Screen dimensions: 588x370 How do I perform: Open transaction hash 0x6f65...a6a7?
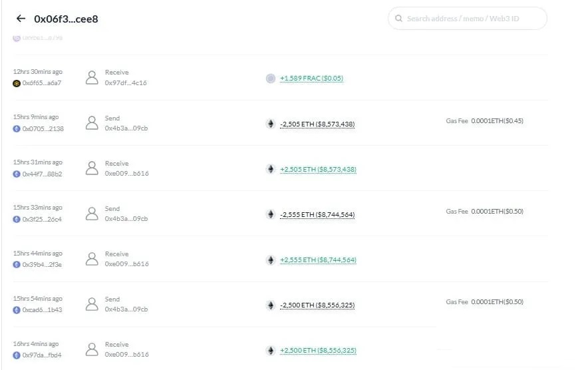[x=42, y=83]
